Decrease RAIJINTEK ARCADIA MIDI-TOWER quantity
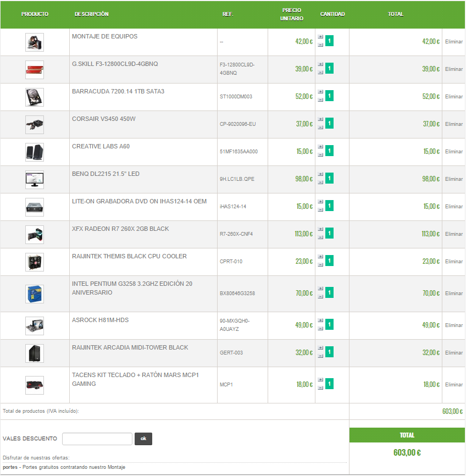The image size is (466, 476). click(x=320, y=356)
